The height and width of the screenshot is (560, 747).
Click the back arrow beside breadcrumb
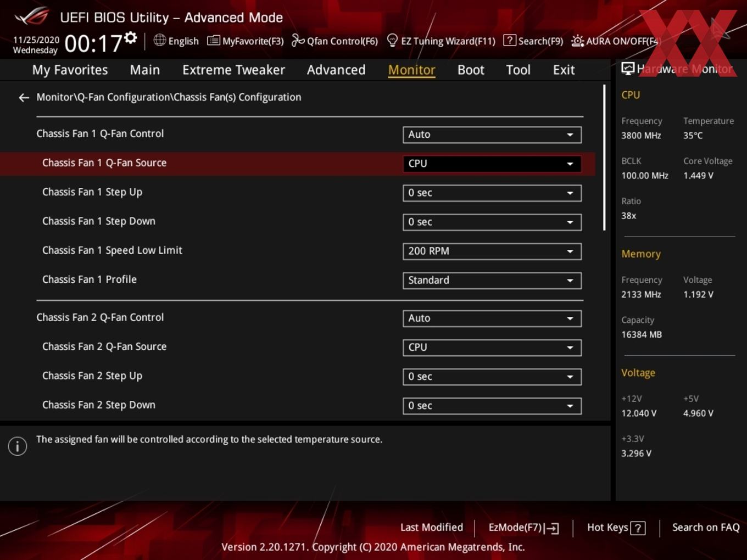(x=24, y=98)
